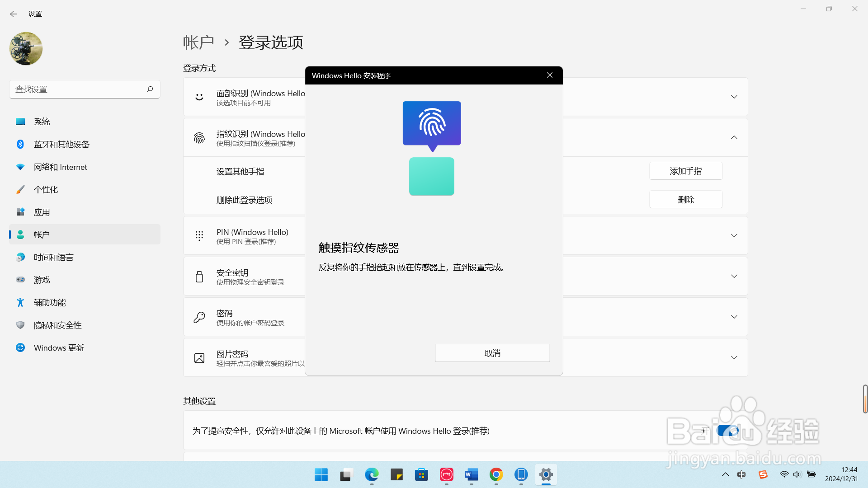
Task: Click the volume speaker tray icon
Action: pyautogui.click(x=797, y=474)
